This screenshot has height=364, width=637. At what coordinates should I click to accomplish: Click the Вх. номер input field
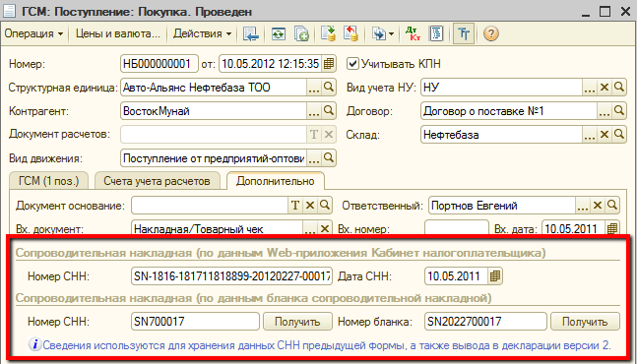[457, 228]
